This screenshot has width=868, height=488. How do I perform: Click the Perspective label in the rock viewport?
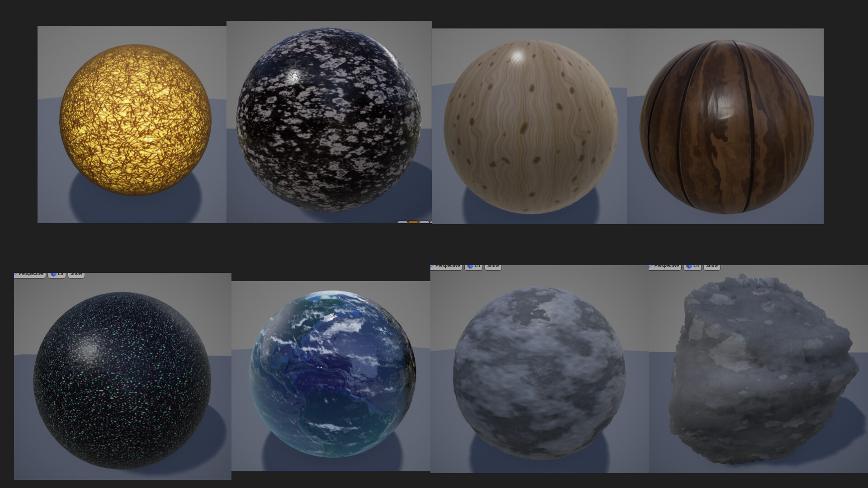665,266
